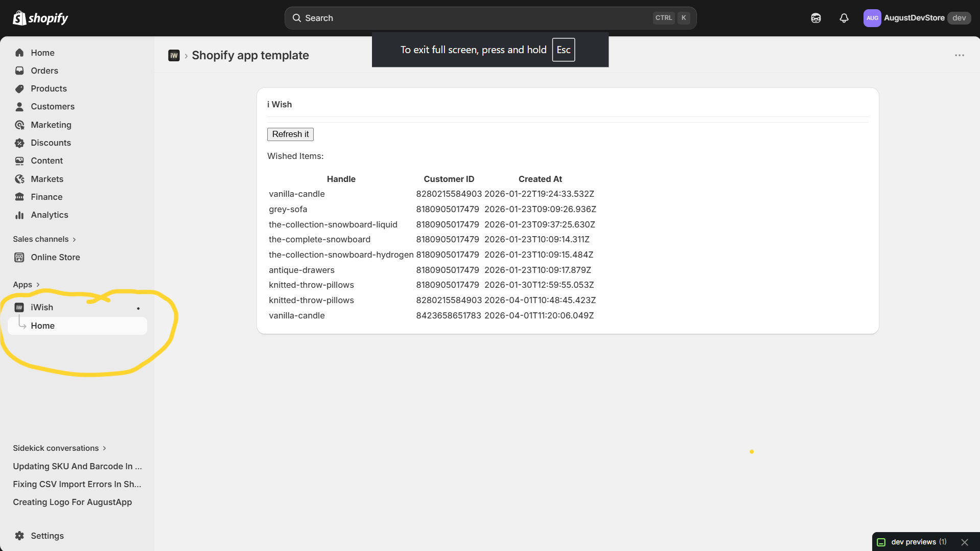Viewport: 980px width, 551px height.
Task: Click the Finance bank icon
Action: pyautogui.click(x=19, y=197)
